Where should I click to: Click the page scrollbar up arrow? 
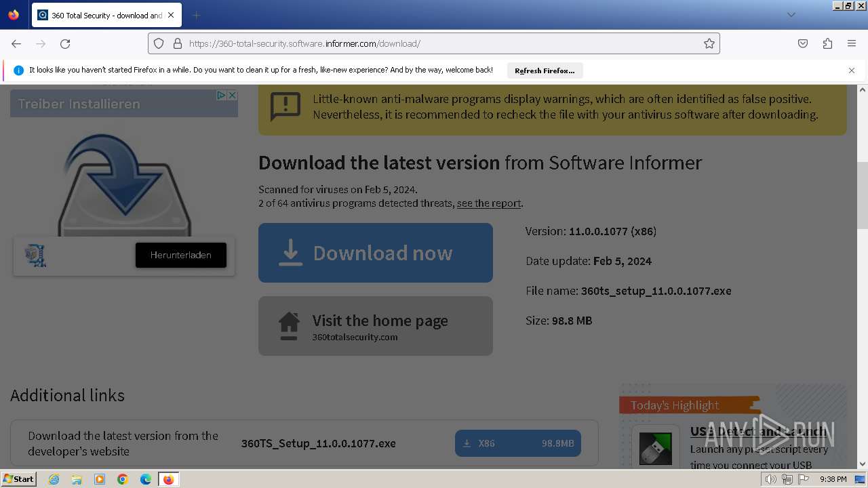coord(863,89)
